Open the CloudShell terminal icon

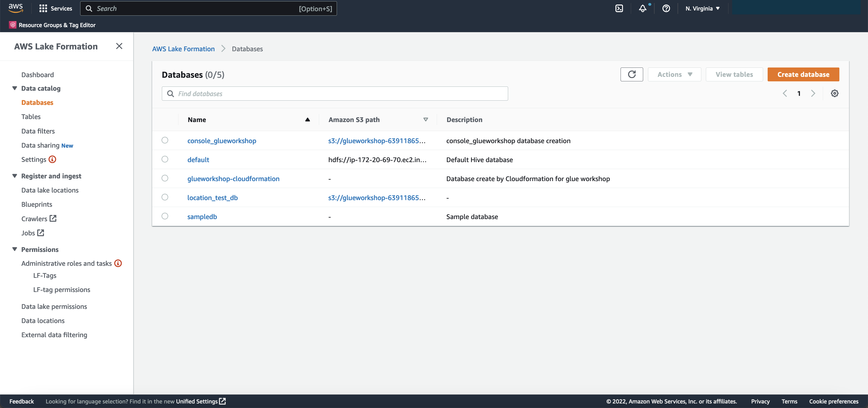(619, 8)
